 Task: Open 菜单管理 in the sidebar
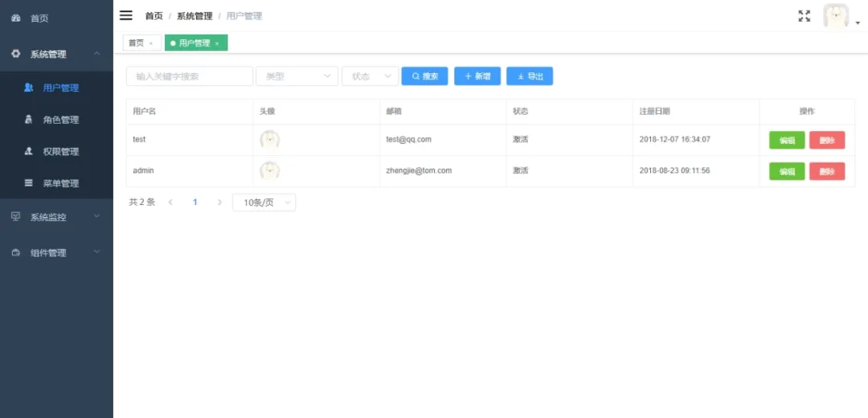tap(60, 183)
